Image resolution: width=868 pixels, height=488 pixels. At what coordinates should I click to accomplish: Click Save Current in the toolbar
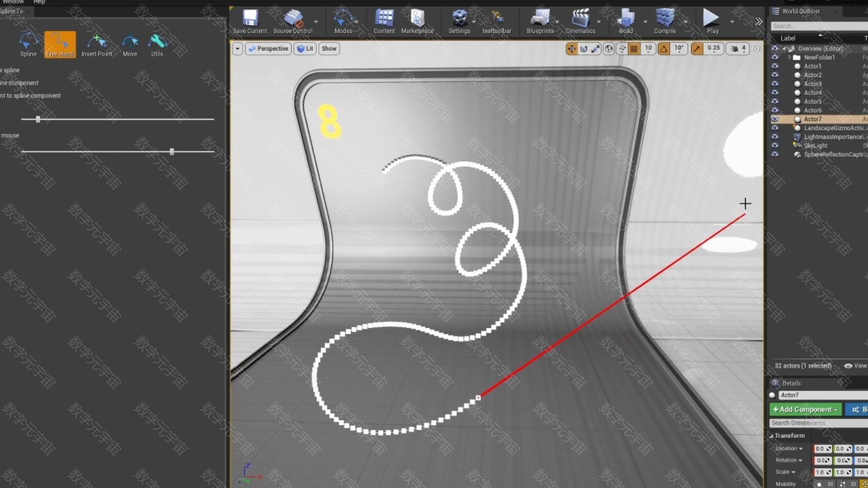250,22
